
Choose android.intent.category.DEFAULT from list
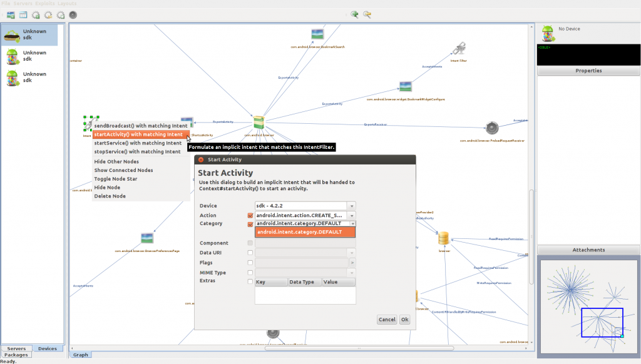[305, 232]
